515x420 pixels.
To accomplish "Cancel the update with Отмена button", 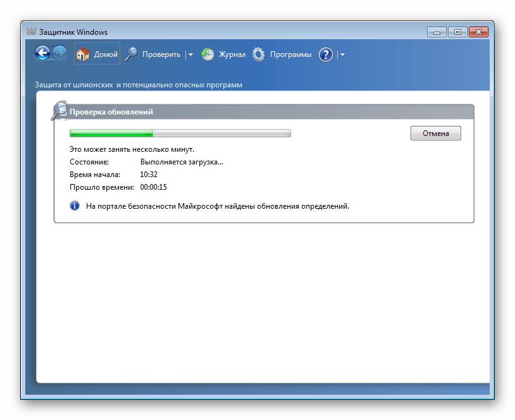I will 435,133.
